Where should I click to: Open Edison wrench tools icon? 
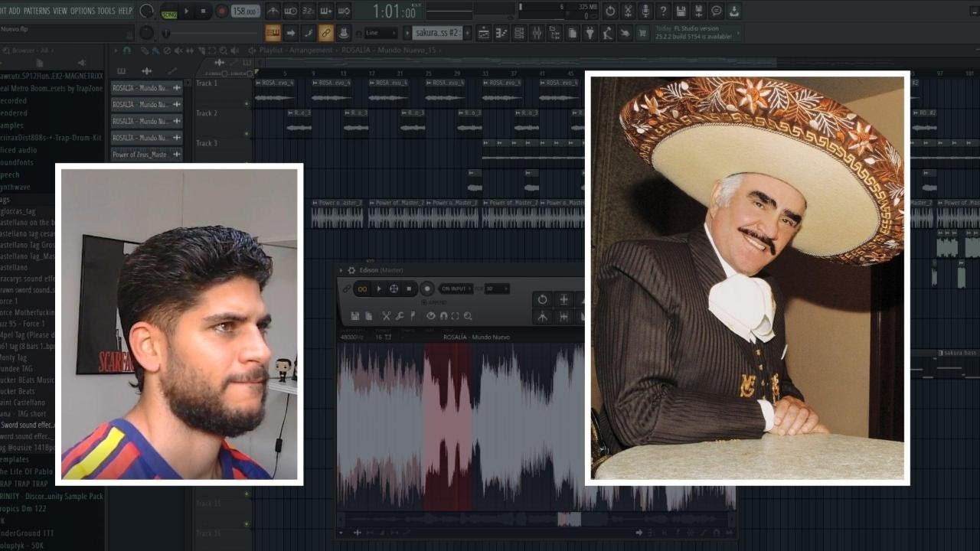[399, 316]
